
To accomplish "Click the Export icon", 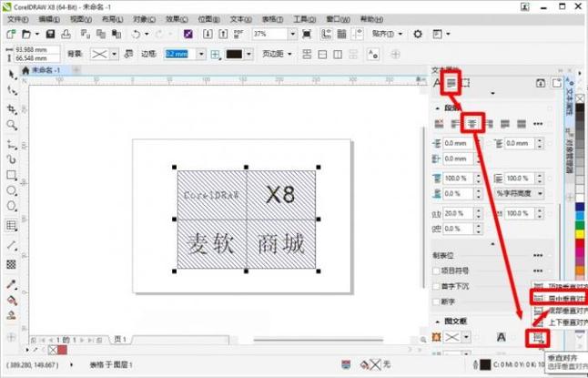I will coord(223,35).
